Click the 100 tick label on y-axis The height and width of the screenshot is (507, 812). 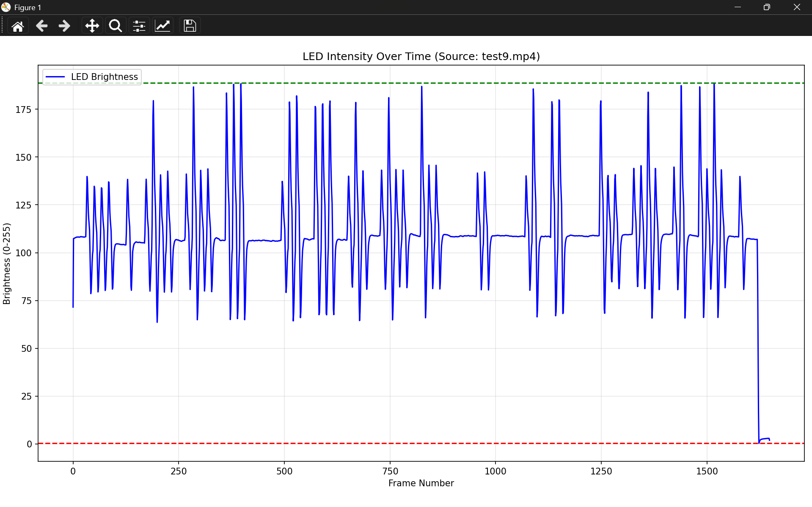click(x=23, y=253)
